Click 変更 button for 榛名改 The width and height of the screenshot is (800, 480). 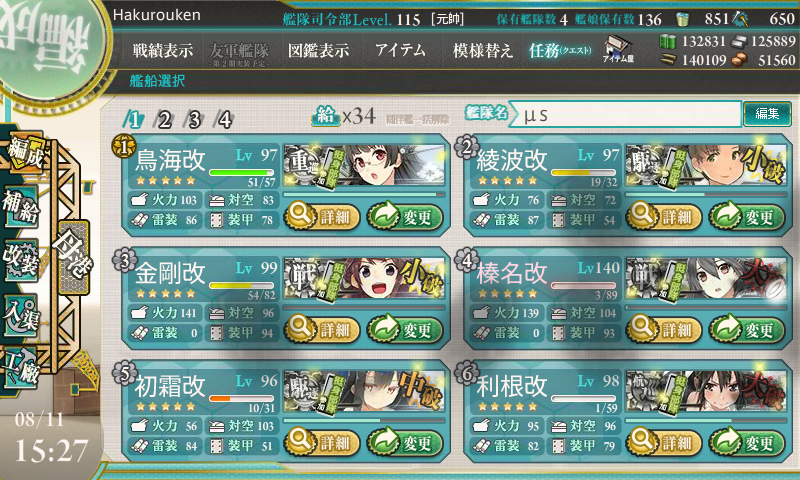(746, 330)
